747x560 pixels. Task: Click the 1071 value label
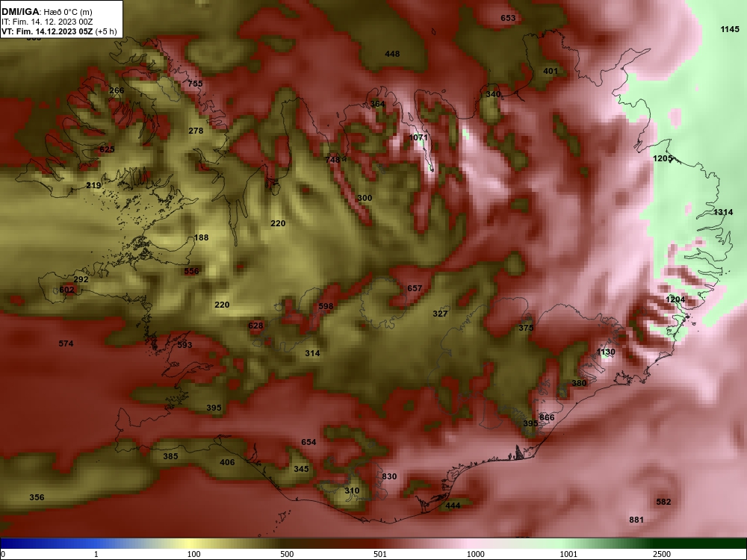(419, 137)
